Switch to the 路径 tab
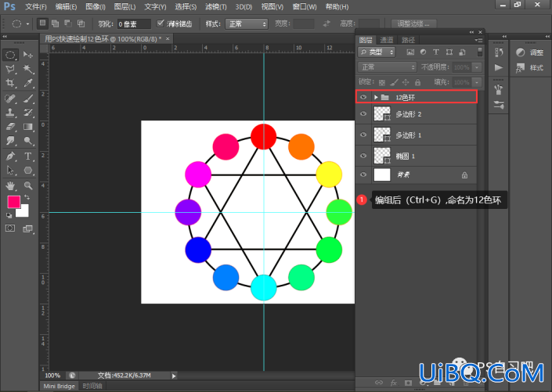Screen dimensions: 552x392 pyautogui.click(x=409, y=40)
